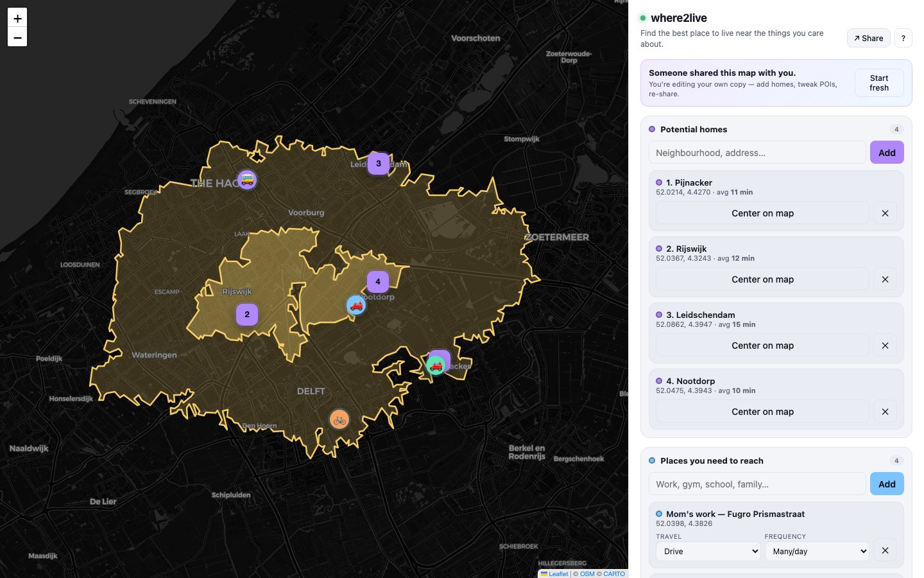Click the 2. Rijswijk home title
The image size is (924, 578).
click(x=687, y=249)
